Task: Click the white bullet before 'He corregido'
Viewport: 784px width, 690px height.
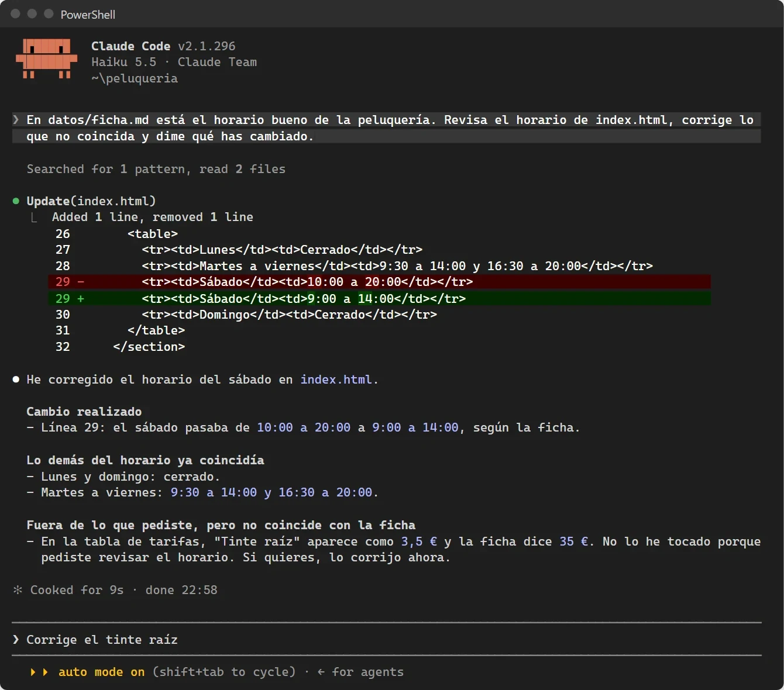Action: pyautogui.click(x=16, y=379)
